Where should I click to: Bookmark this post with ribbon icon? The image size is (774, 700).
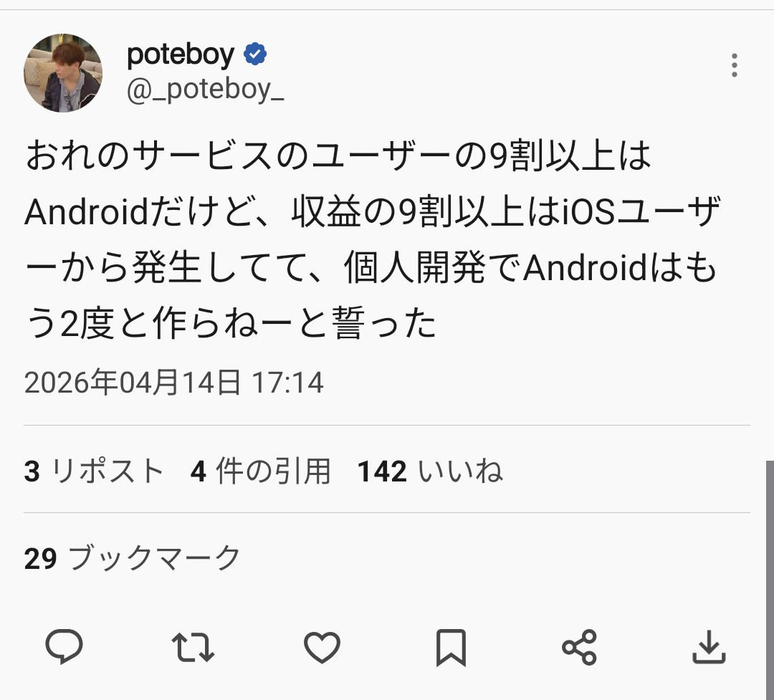tap(451, 648)
